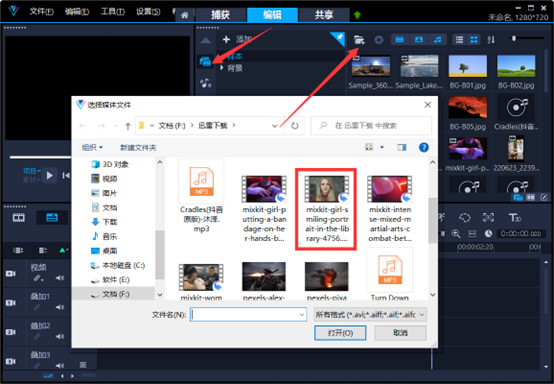This screenshot has height=384, width=554.
Task: Select mixkit-girl-putting-a-bandage video file
Action: 264,208
